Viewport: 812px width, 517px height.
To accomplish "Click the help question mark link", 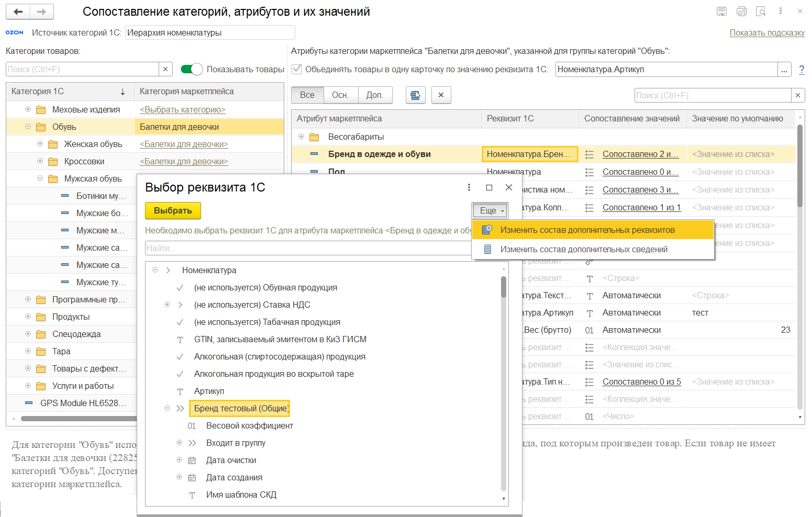I will pyautogui.click(x=801, y=70).
